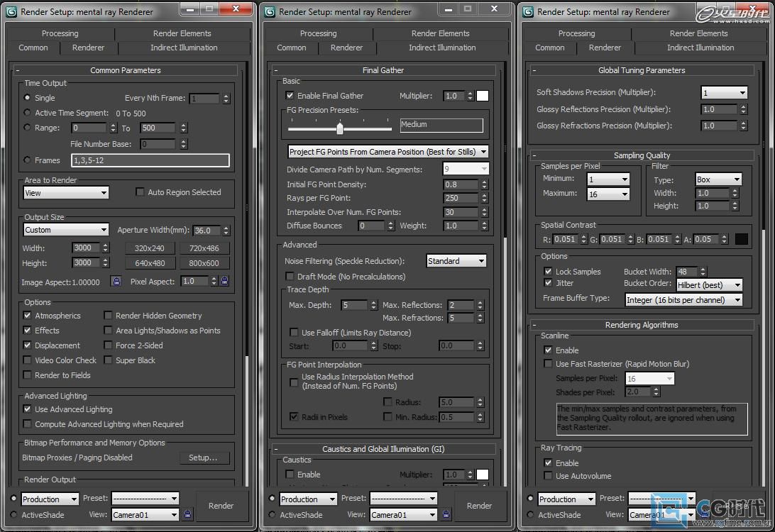Open Bitmap Proxies Setup... button
The height and width of the screenshot is (532, 775).
click(203, 458)
